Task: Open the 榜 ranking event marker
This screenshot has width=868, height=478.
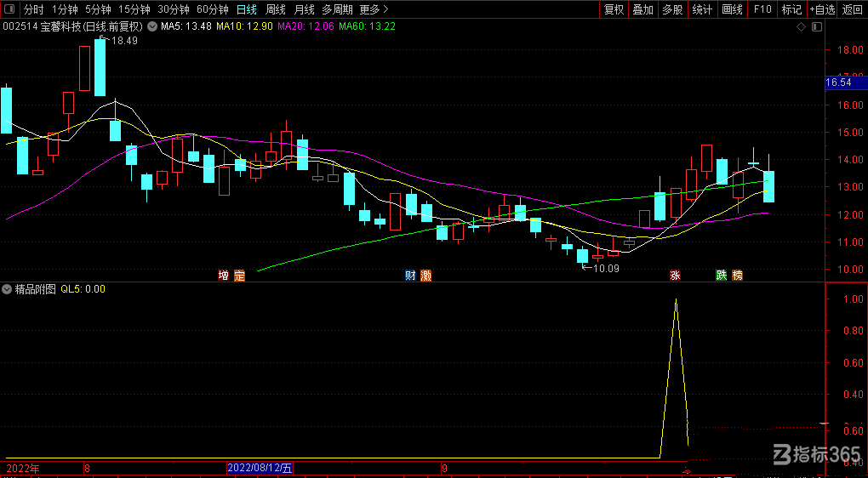Action: point(737,275)
